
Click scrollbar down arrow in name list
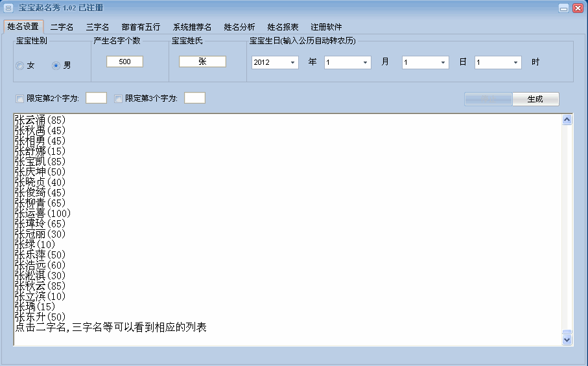point(567,339)
